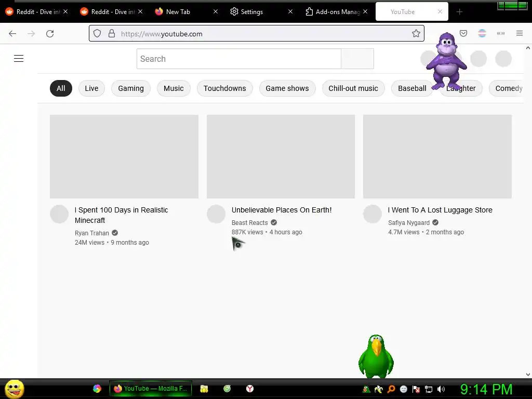Image resolution: width=532 pixels, height=399 pixels.
Task: Switch to YouTube — Mozilla Firefox taskbar button
Action: 151,389
